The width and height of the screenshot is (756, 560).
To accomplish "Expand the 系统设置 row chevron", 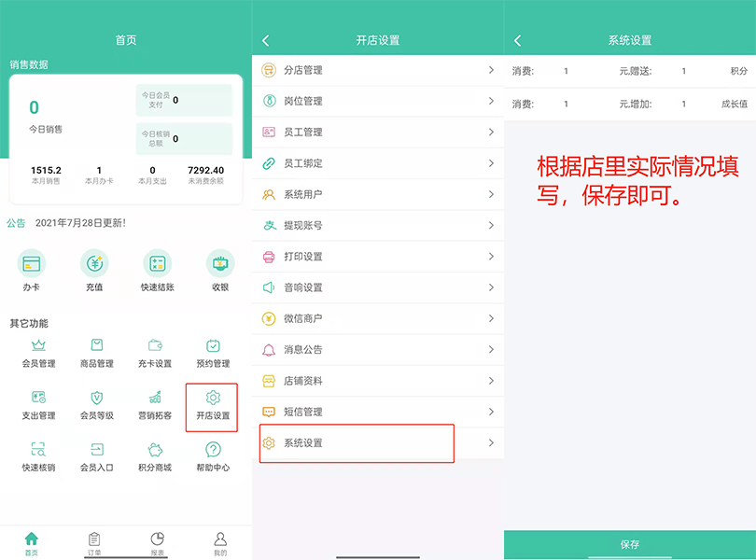I will 491,442.
